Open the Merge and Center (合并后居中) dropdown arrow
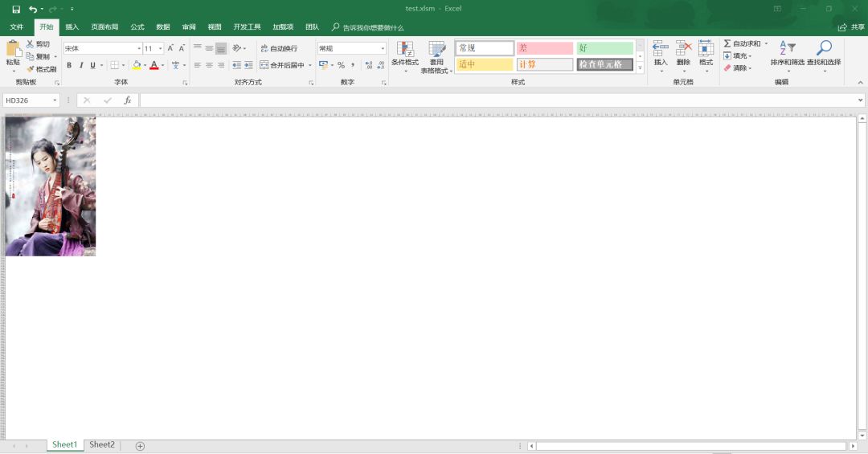868x454 pixels. 310,65
